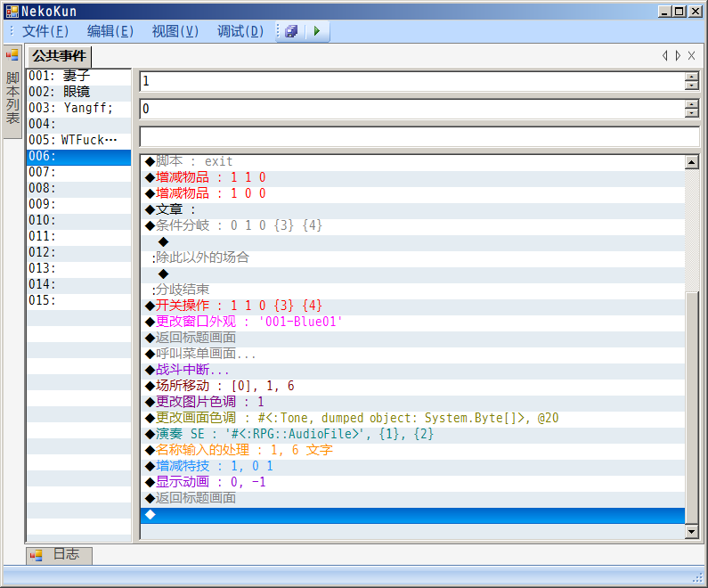
Task: Select common event 005: WTFuck…
Action: 79,140
